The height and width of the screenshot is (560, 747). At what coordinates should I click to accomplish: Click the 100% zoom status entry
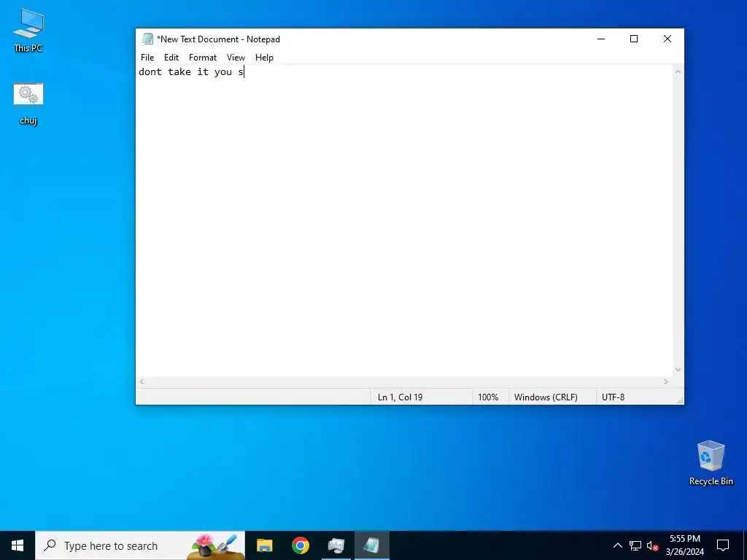coord(488,397)
